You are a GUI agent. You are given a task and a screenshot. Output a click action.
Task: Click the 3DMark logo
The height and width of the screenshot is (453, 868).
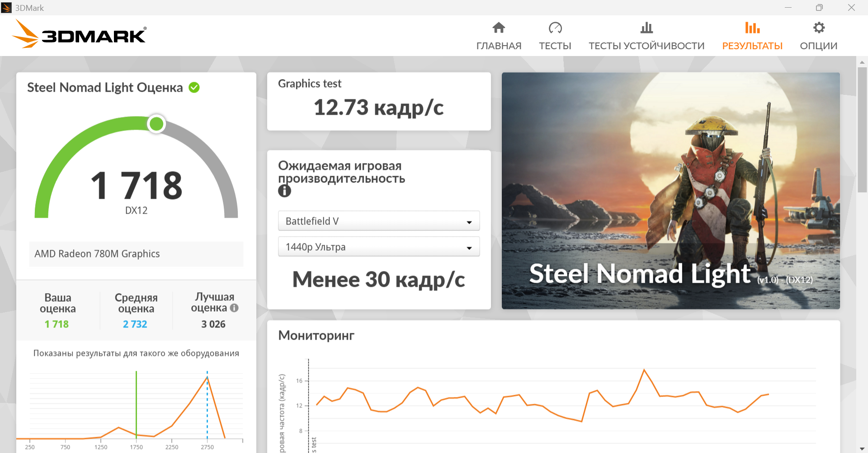tap(79, 34)
